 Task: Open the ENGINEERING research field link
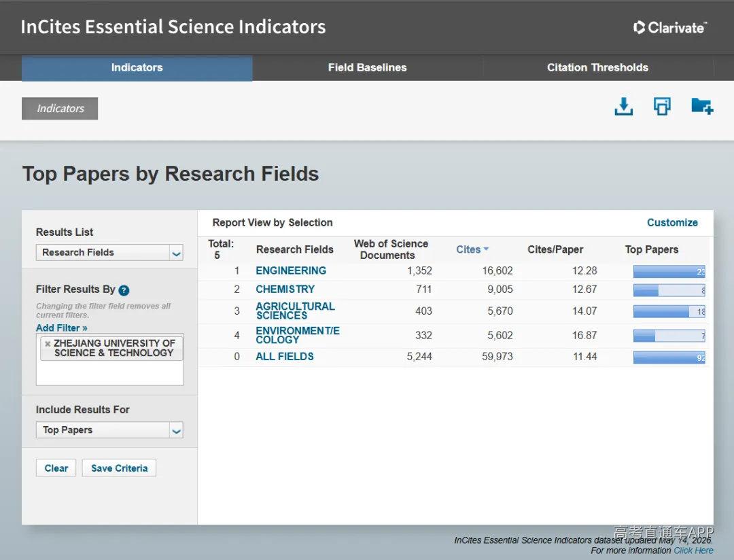(291, 270)
